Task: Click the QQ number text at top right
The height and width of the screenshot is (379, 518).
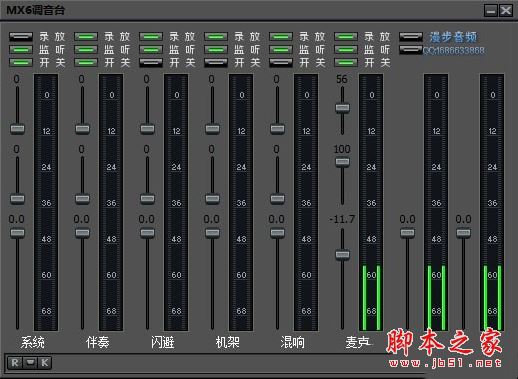Action: point(454,50)
